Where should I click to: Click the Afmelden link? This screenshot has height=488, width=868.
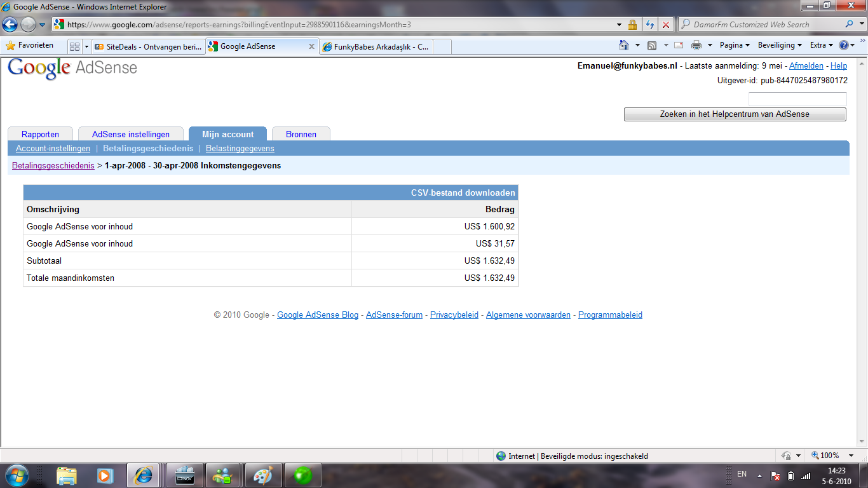[806, 65]
